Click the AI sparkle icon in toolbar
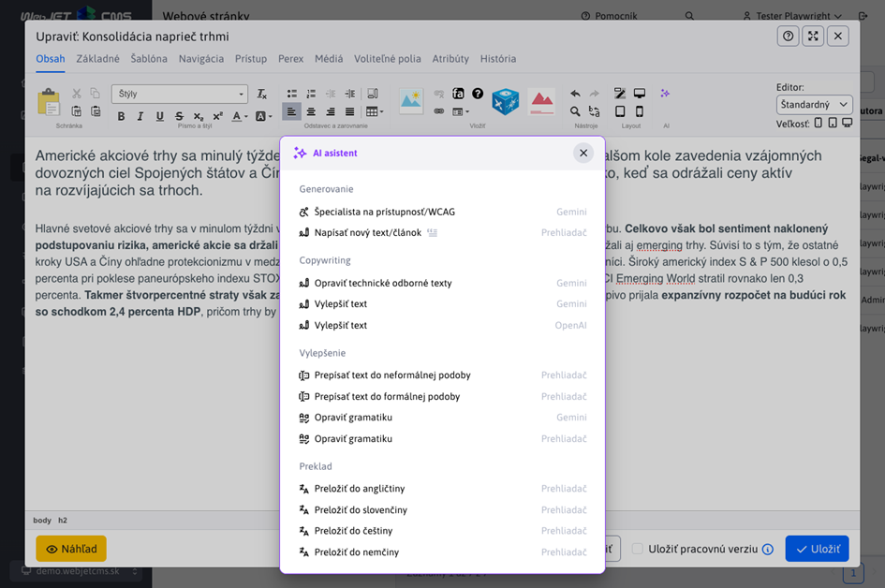Screen dimensions: 885x588 point(665,94)
